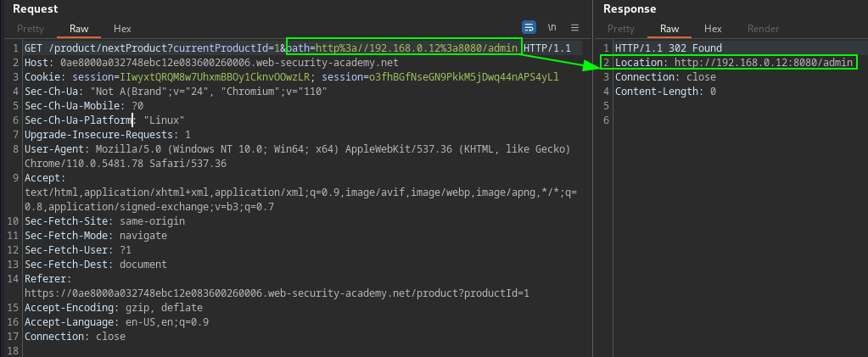Viewport: 868px width, 357px height.
Task: Click the Cookie session header line
Action: coord(291,77)
